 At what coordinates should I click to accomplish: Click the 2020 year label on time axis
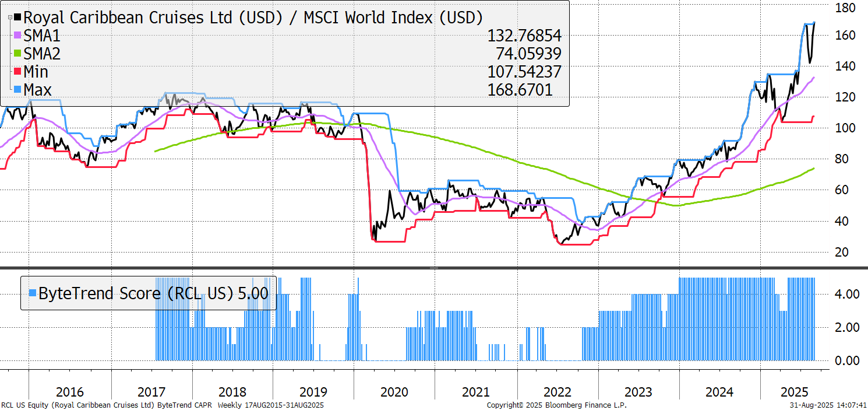(x=394, y=393)
